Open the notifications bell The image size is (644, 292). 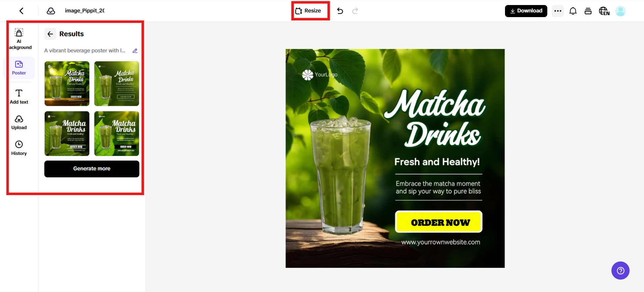click(x=573, y=11)
